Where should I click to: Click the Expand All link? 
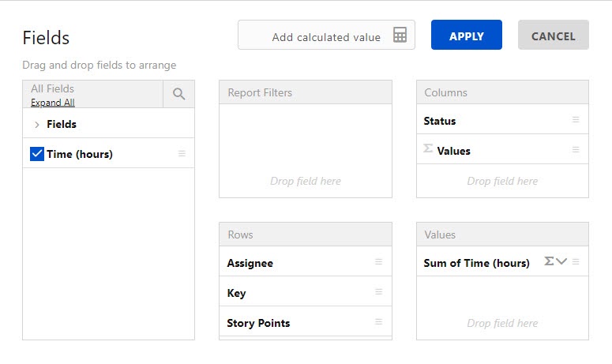pyautogui.click(x=53, y=103)
